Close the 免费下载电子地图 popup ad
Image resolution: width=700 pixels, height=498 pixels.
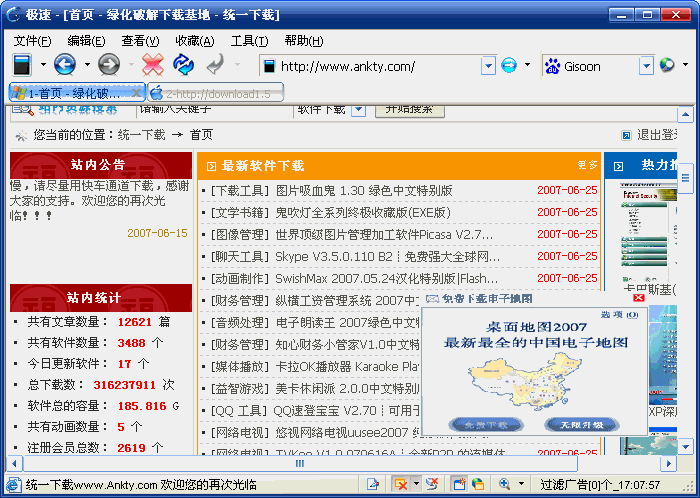(x=639, y=298)
